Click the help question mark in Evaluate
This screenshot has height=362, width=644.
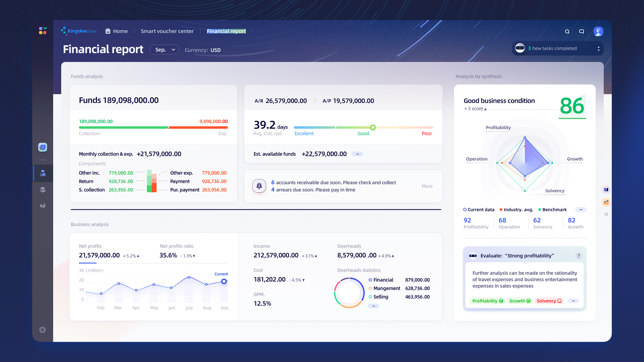coord(579,256)
